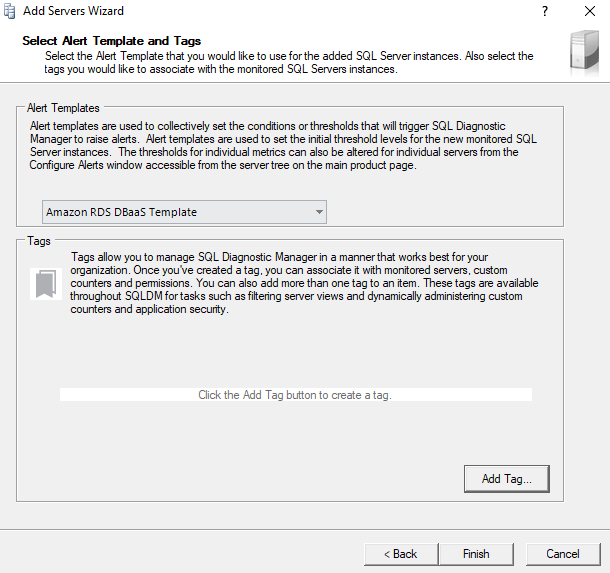The width and height of the screenshot is (610, 573).
Task: Click the Add Servers Wizard title text
Action: [x=73, y=11]
